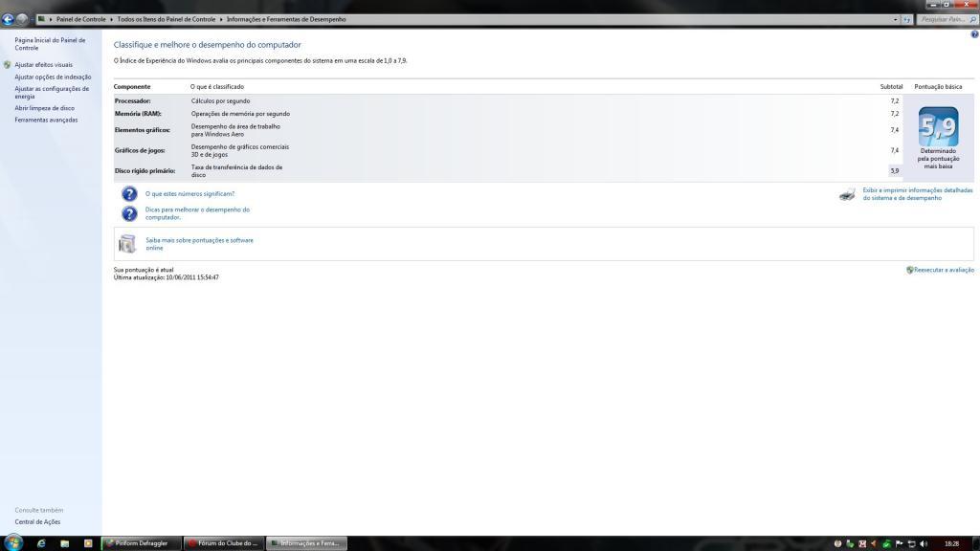Open 'Ajustar opções de indexação' link
This screenshot has width=980, height=551.
pyautogui.click(x=54, y=77)
